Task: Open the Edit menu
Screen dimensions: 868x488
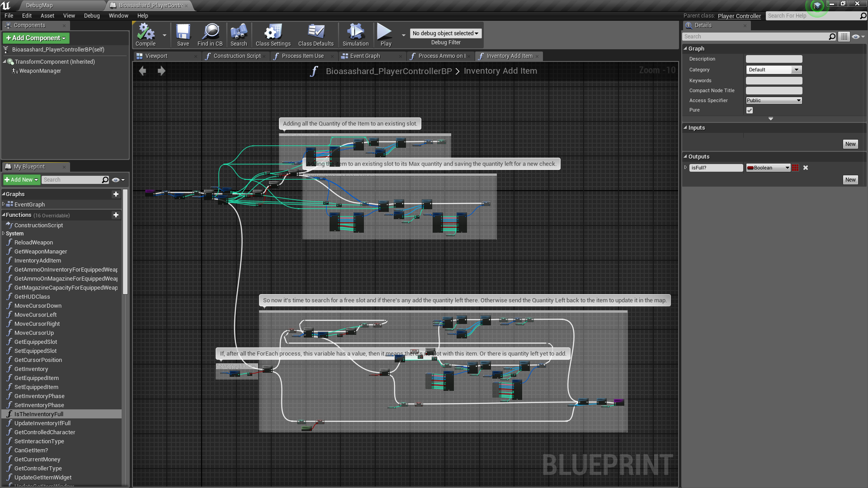Action: pos(27,16)
